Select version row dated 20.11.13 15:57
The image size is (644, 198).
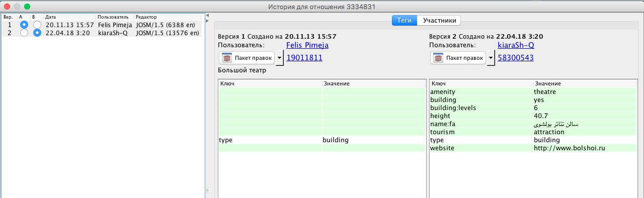coord(102,25)
